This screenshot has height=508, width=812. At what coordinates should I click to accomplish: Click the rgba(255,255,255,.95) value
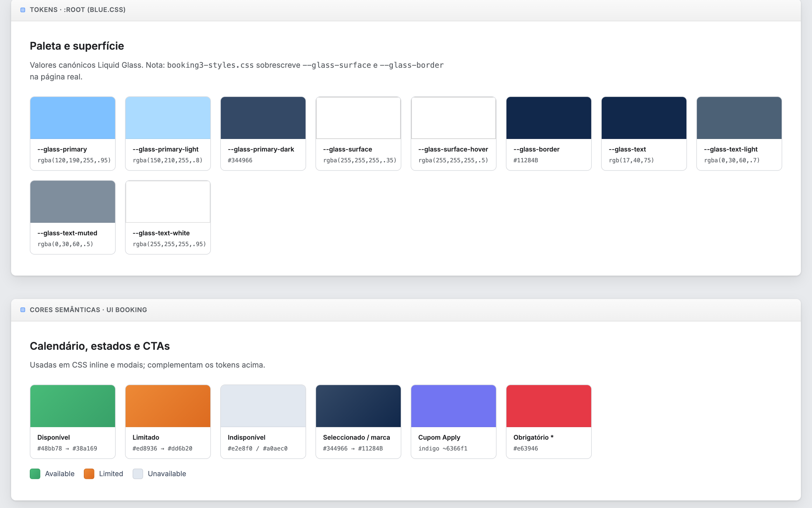tap(169, 244)
